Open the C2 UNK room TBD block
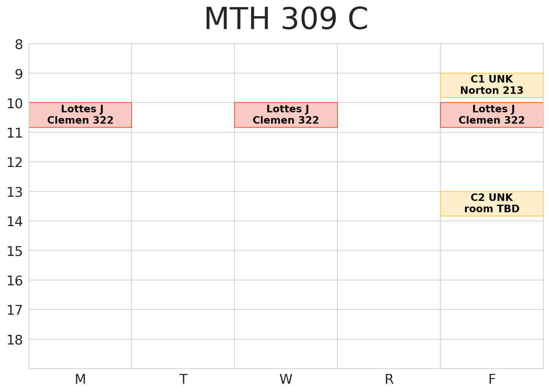This screenshot has height=392, width=549. (x=492, y=204)
